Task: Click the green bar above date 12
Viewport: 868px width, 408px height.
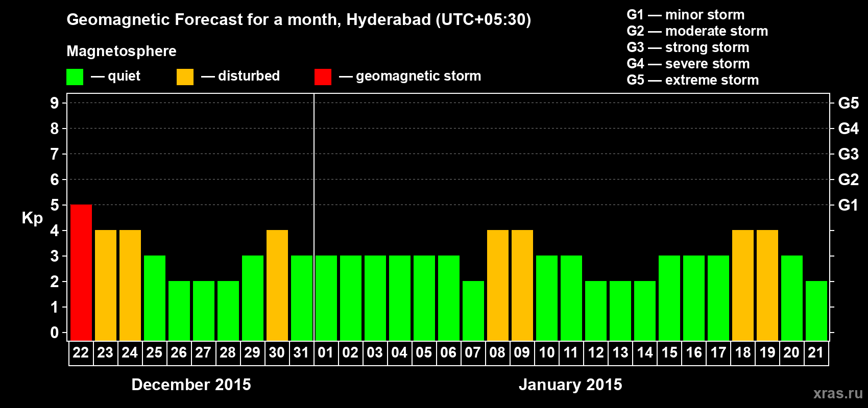Action: (596, 311)
